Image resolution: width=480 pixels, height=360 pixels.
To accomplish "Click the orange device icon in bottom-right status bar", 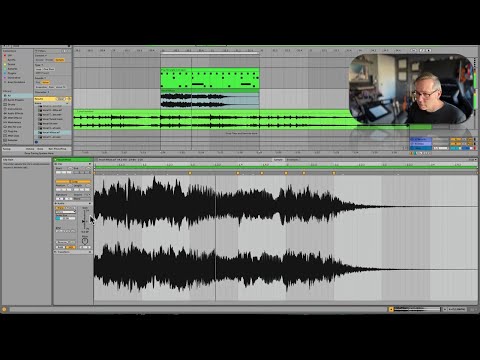I will (x=391, y=309).
